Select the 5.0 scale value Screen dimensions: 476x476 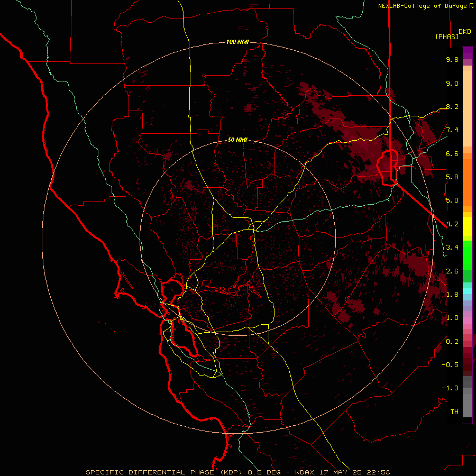[x=452, y=200]
